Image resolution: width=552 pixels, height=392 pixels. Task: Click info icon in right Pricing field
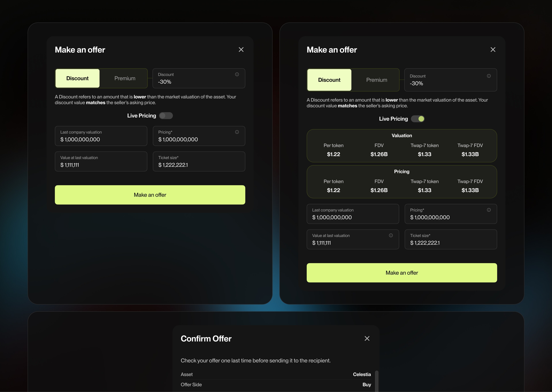pyautogui.click(x=489, y=210)
